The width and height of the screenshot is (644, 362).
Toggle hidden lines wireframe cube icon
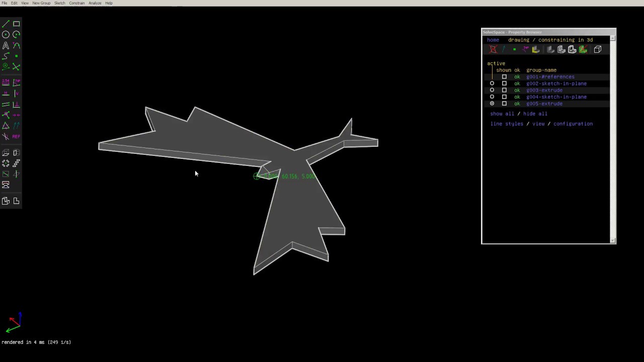coord(598,49)
